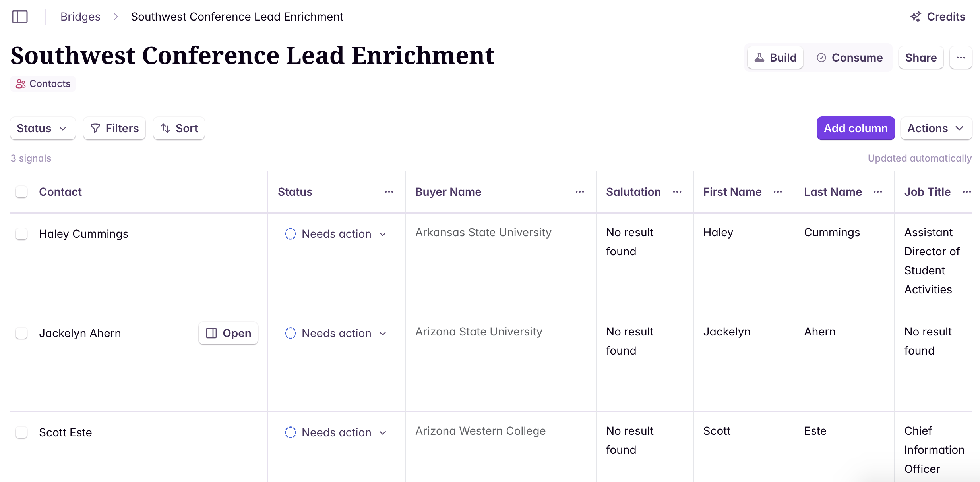Open the page more-options ellipsis button

[x=961, y=58]
